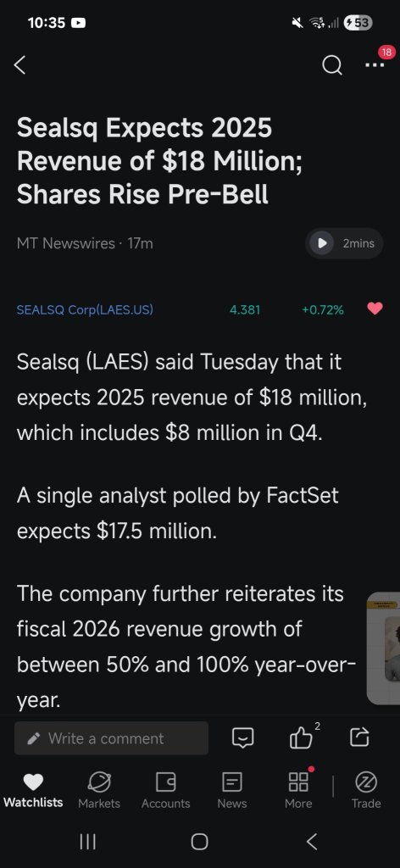Screen dimensions: 400x868
Task: Tap the Write a comment field
Action: 111,738
